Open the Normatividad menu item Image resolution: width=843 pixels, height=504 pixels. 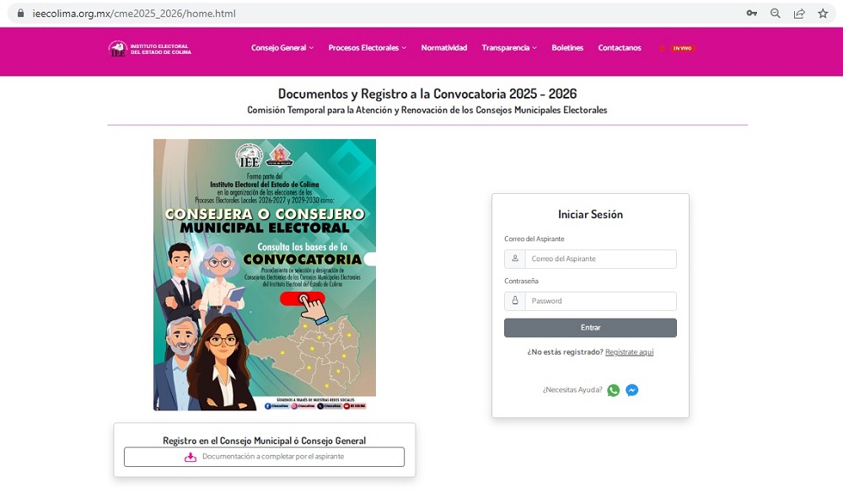(x=444, y=48)
